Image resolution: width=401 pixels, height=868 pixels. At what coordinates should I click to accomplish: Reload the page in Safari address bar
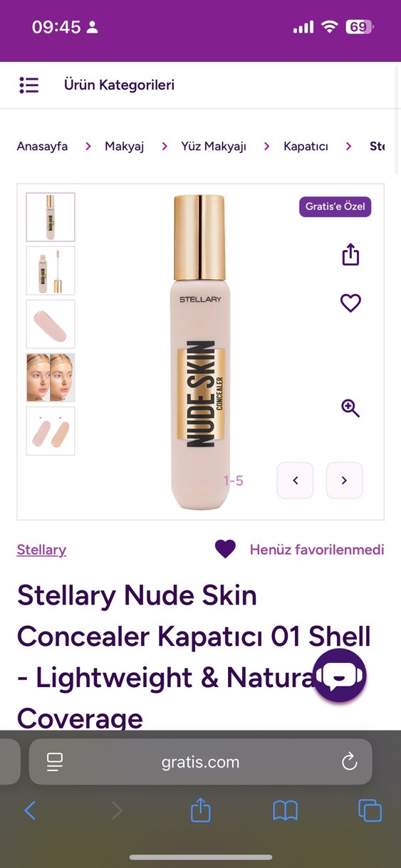tap(349, 762)
